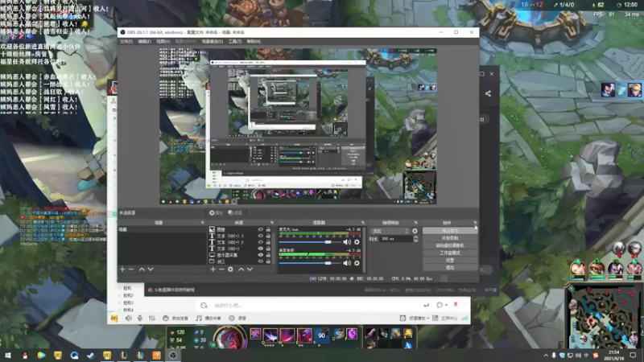Viewport: 644px width, 362px height.
Task: Open the 麦克风/Aux audio settings gear
Action: pyautogui.click(x=357, y=242)
